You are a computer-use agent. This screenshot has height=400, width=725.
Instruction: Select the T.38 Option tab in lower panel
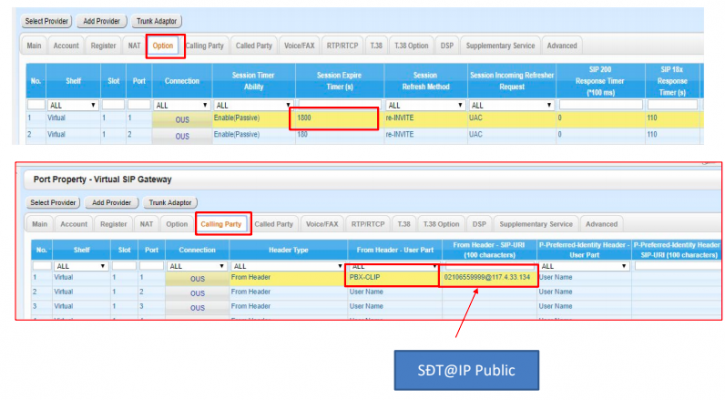click(440, 224)
